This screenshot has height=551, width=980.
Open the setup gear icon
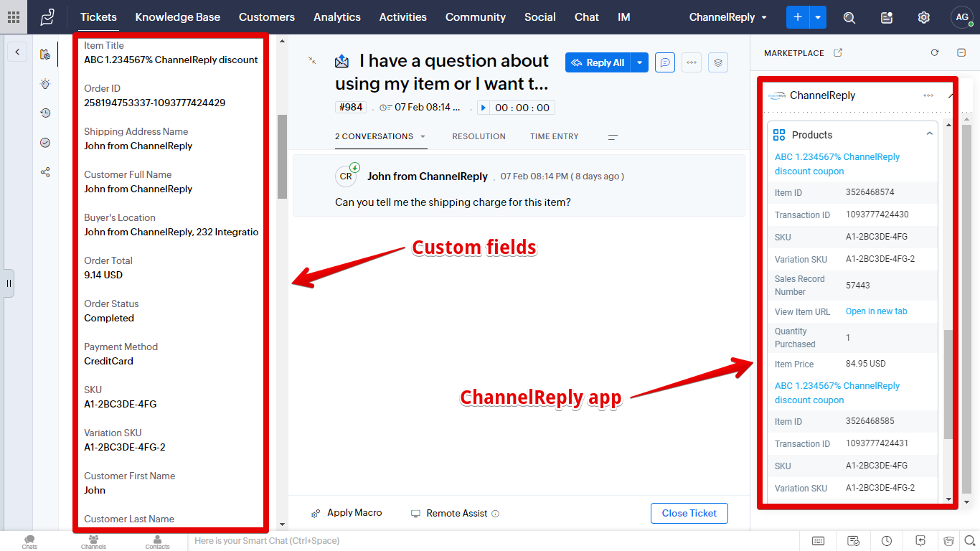click(924, 17)
